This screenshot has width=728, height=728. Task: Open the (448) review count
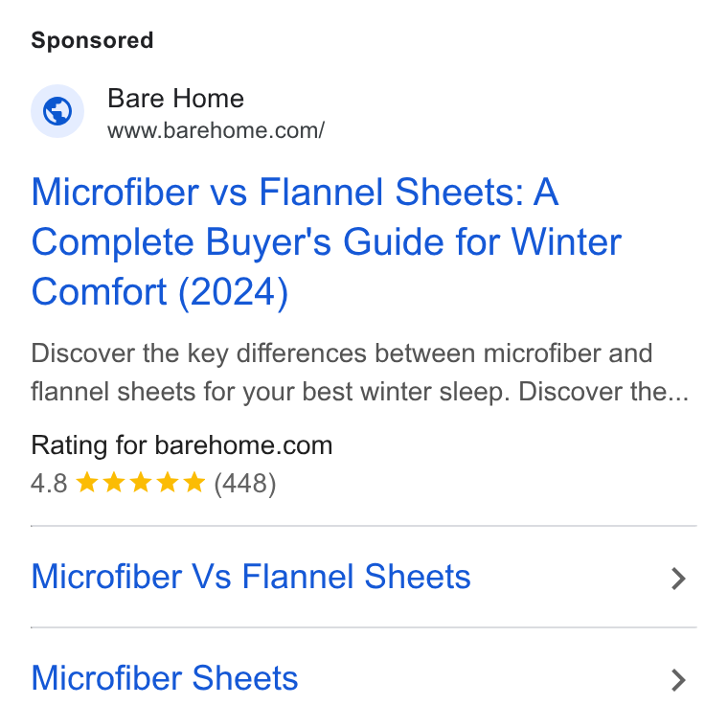244,484
